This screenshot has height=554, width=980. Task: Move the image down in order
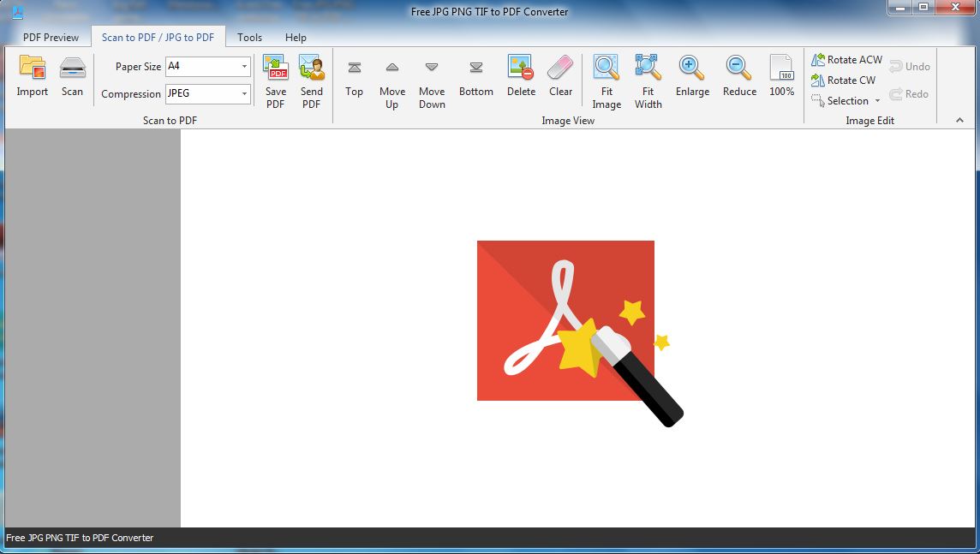tap(432, 81)
